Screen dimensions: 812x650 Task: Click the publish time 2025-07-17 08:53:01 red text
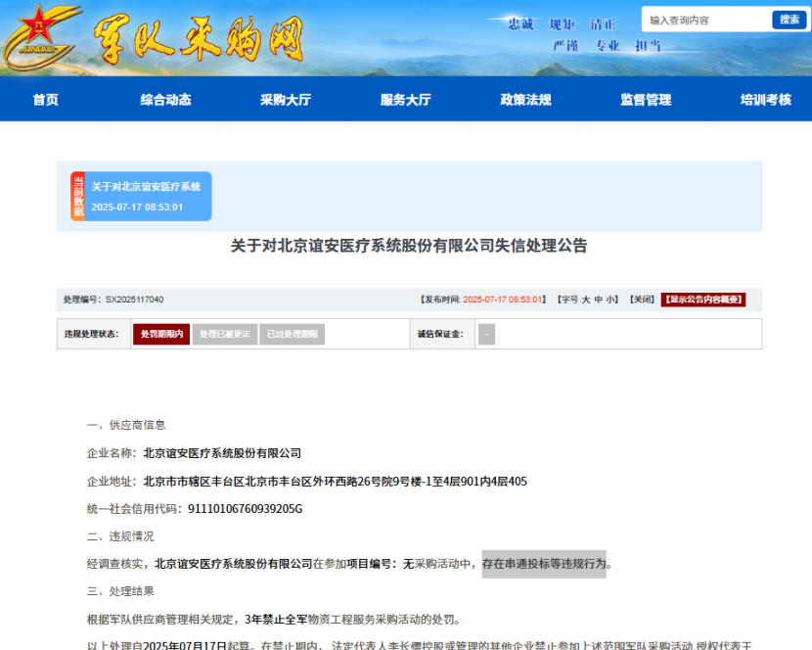tap(502, 300)
